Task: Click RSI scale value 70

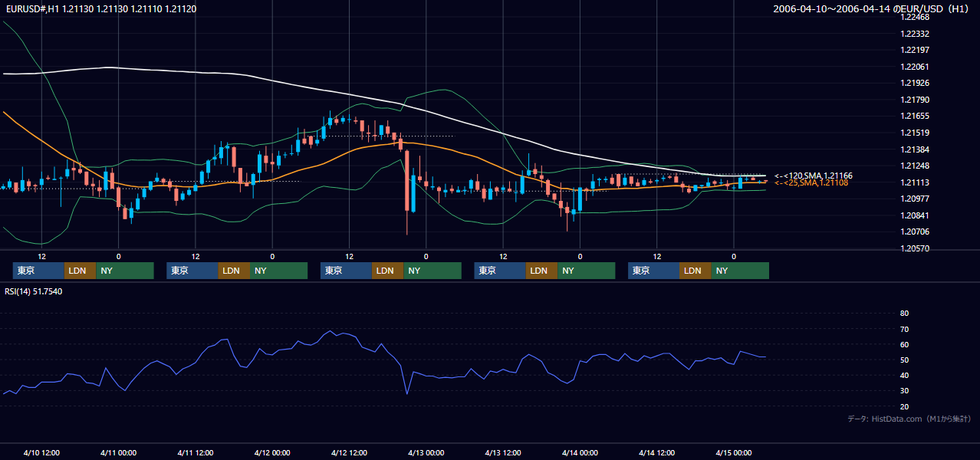Action: pos(904,329)
